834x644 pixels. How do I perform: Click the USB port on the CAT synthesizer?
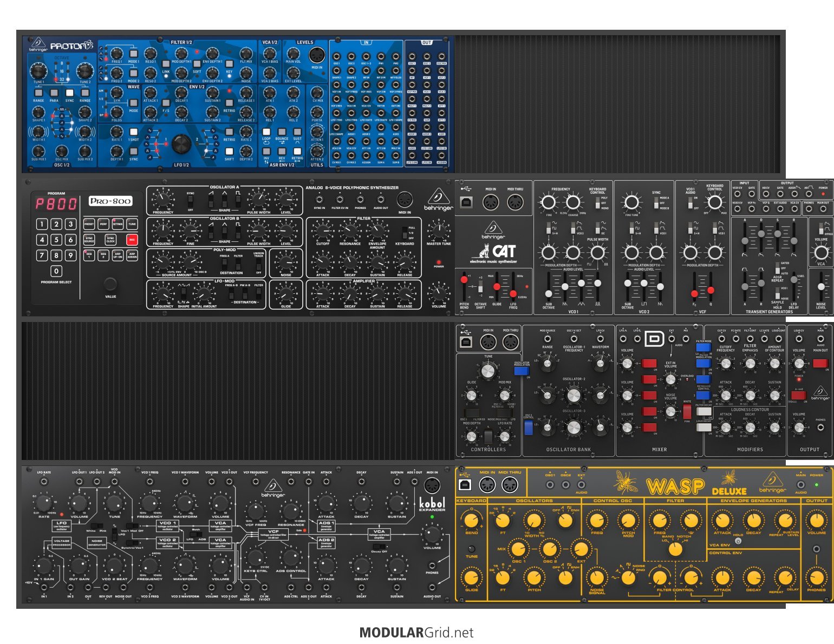[x=466, y=202]
